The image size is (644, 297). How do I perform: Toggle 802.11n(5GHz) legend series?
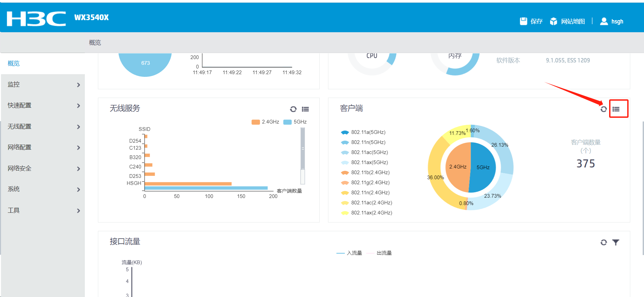[363, 142]
